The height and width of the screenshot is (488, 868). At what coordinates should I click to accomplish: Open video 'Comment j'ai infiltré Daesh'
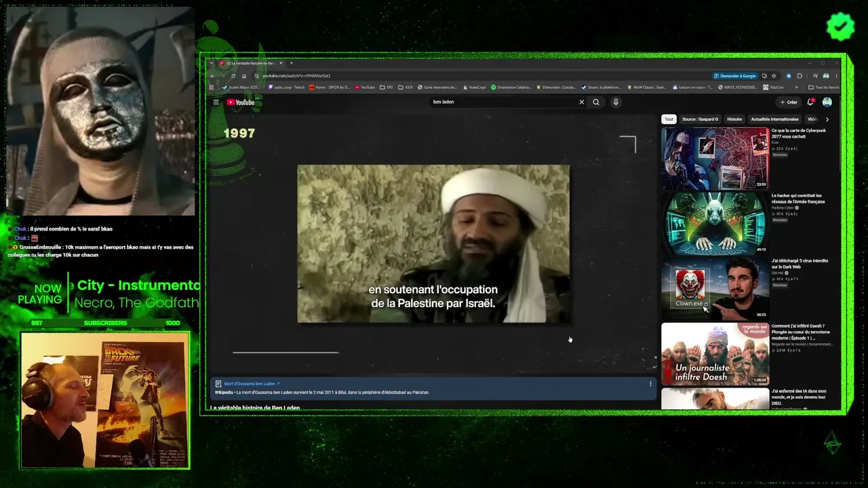[x=802, y=331]
